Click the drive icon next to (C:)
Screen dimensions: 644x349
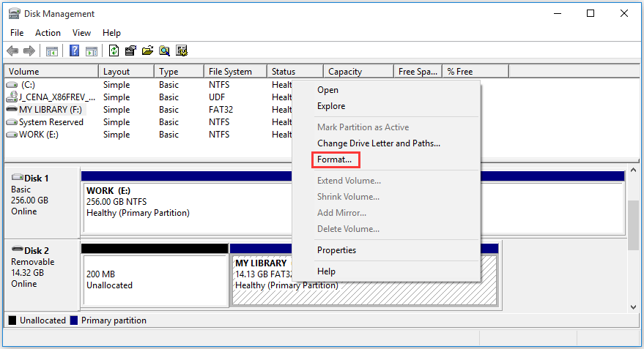[12, 85]
